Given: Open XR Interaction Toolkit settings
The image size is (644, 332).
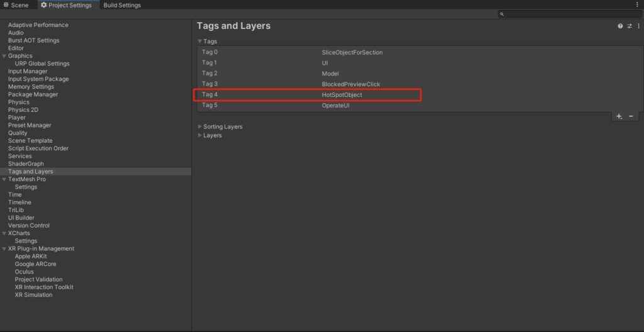Looking at the screenshot, I should click(44, 287).
